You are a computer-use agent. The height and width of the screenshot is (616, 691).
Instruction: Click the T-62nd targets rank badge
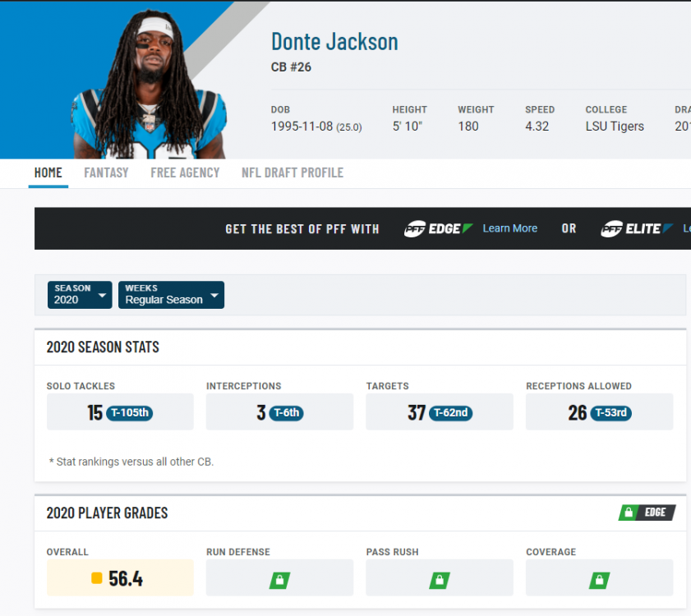point(450,413)
